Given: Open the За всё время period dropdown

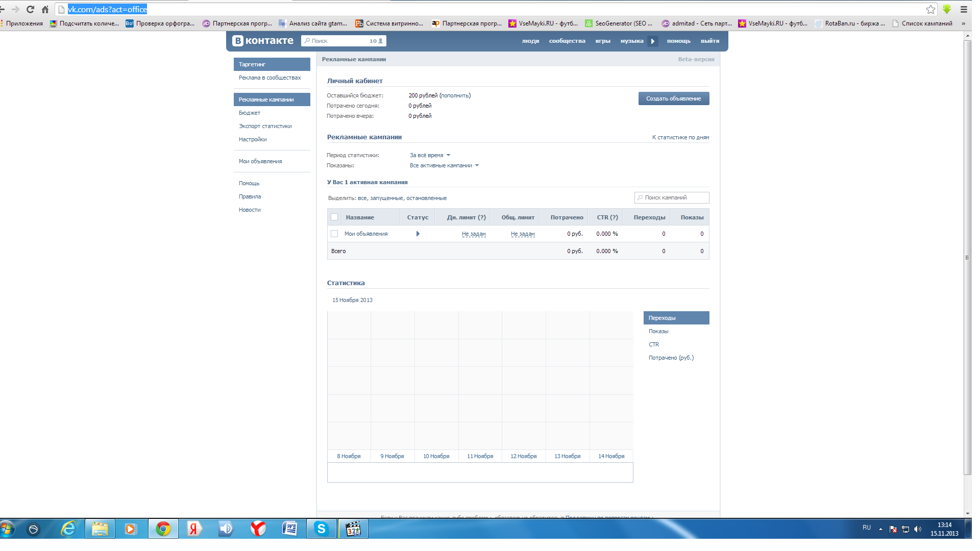Looking at the screenshot, I should [430, 155].
